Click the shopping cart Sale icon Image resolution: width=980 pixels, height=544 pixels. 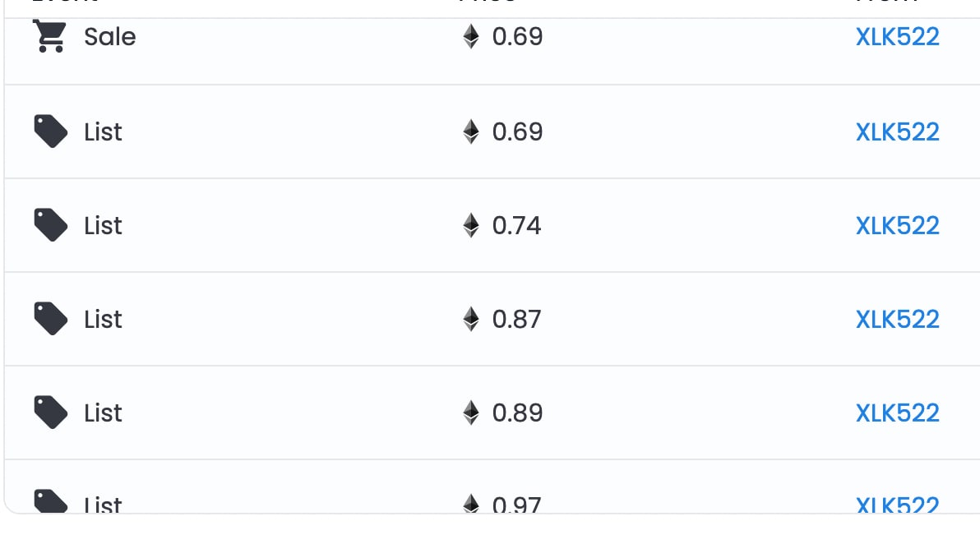pyautogui.click(x=50, y=36)
